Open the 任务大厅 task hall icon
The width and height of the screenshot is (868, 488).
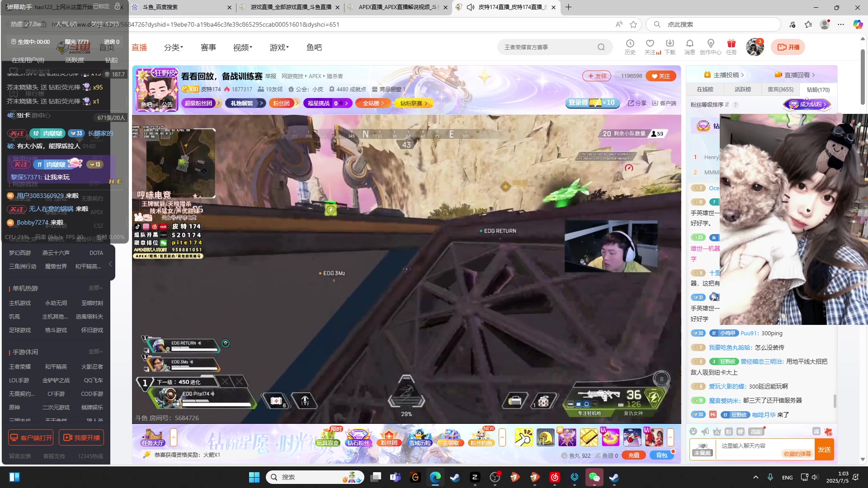point(152,437)
